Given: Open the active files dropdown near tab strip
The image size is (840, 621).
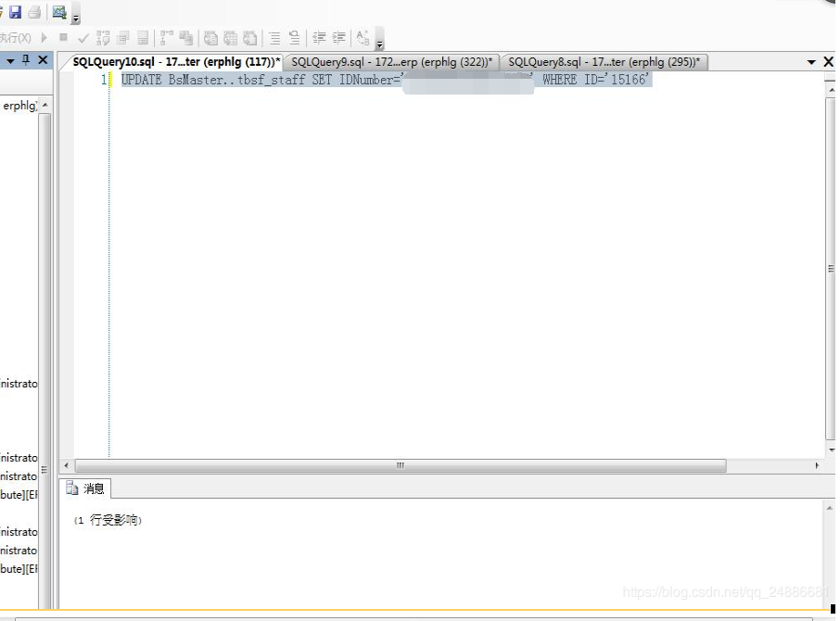Looking at the screenshot, I should point(812,61).
